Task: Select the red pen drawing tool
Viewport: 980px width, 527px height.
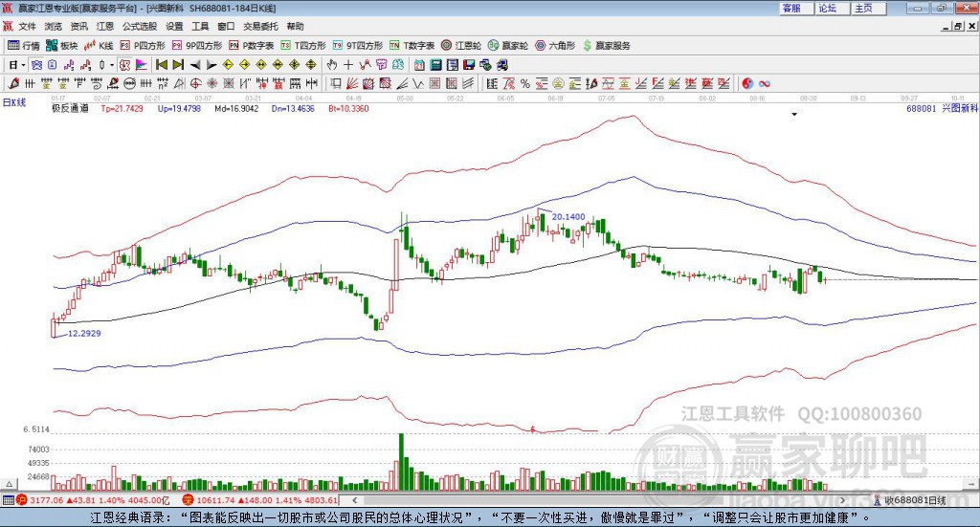Action: pyautogui.click(x=13, y=83)
